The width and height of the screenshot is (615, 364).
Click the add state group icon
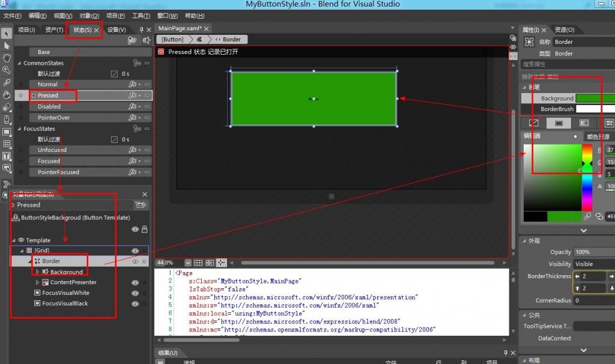click(x=132, y=40)
